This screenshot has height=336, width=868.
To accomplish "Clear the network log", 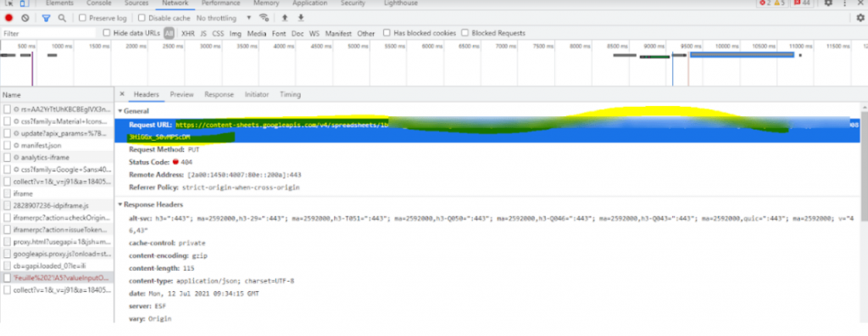I will pyautogui.click(x=25, y=18).
